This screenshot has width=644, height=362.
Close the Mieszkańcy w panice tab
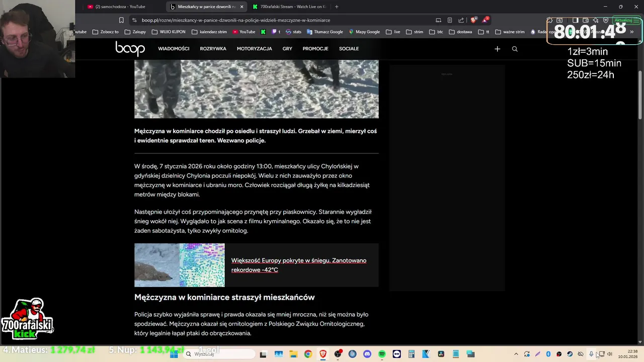click(242, 7)
